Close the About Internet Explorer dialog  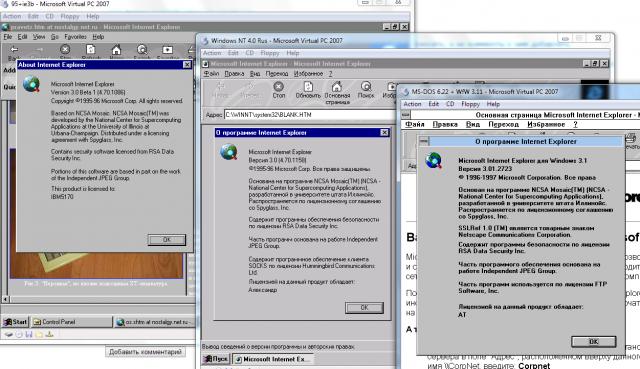187,64
